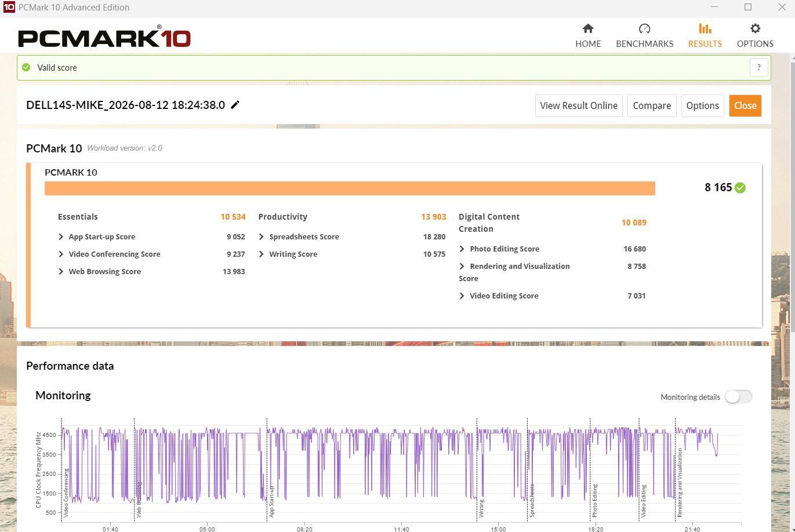Click the Writing marker in monitoring chart
Viewport: 795px width, 532px height.
click(481, 508)
